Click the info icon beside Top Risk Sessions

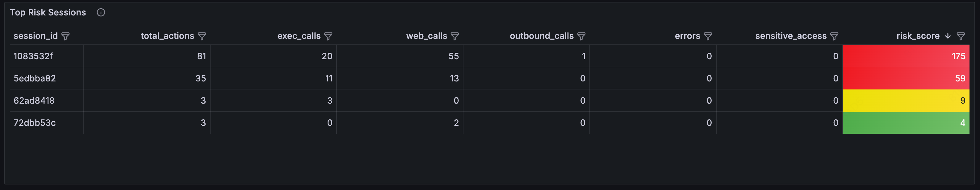(x=101, y=13)
